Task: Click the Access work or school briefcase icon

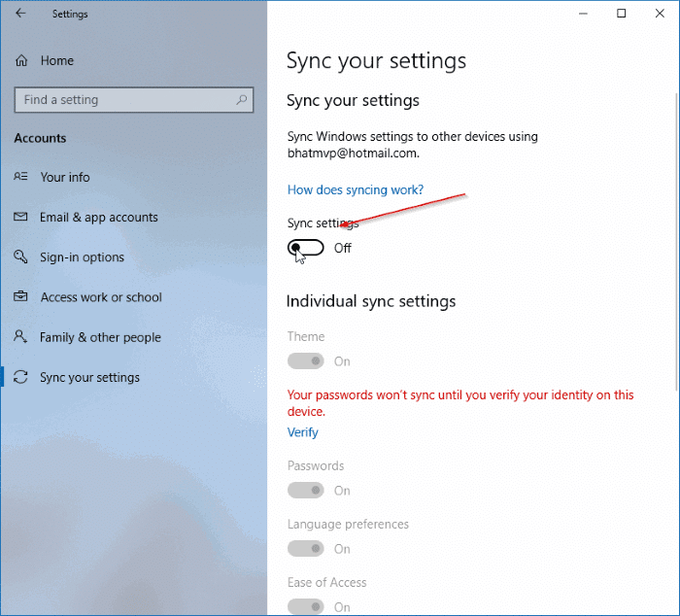Action: pos(20,296)
